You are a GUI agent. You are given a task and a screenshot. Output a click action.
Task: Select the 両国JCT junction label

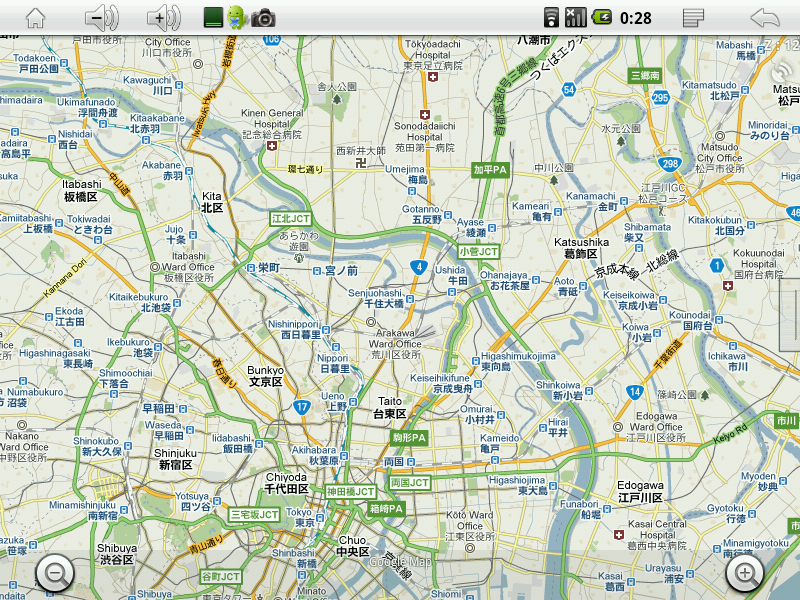pyautogui.click(x=410, y=483)
